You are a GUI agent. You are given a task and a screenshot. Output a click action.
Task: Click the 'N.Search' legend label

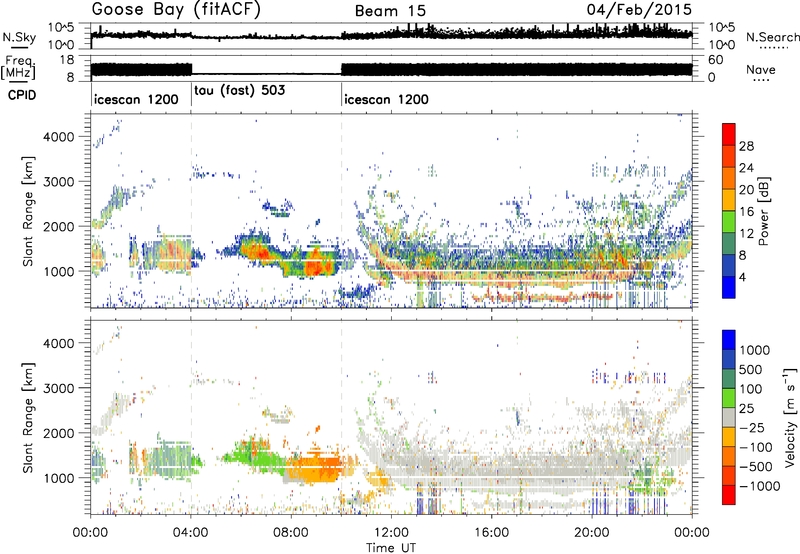click(772, 37)
